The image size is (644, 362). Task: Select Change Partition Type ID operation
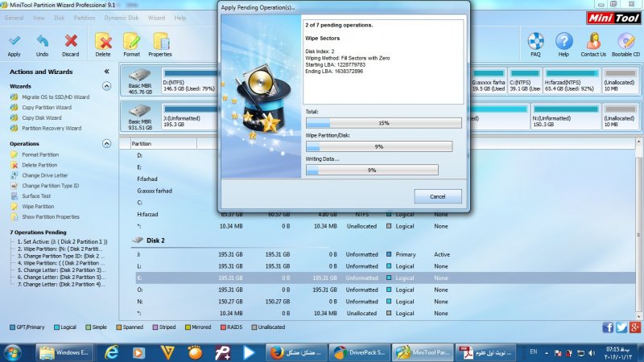tap(51, 186)
